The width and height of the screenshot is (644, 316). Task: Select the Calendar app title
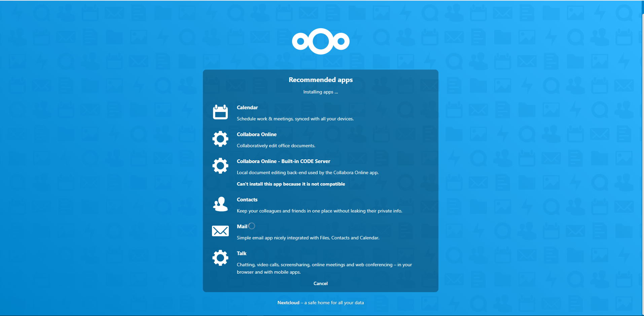(247, 108)
